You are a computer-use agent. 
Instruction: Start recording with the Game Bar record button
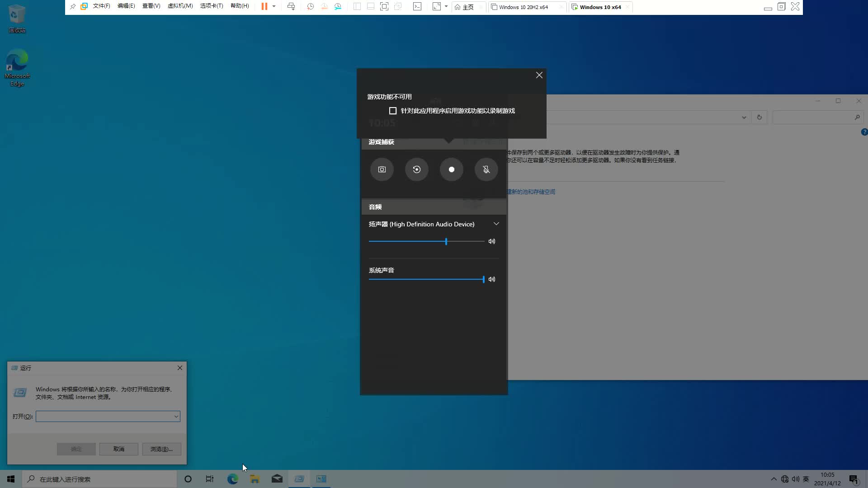click(451, 169)
